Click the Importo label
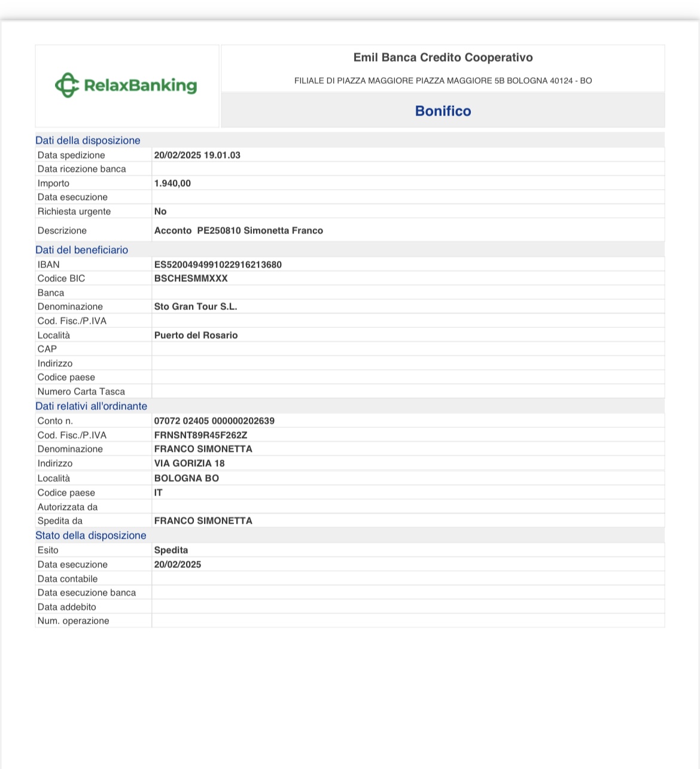Viewport: 700px width, 769px height. pyautogui.click(x=53, y=183)
